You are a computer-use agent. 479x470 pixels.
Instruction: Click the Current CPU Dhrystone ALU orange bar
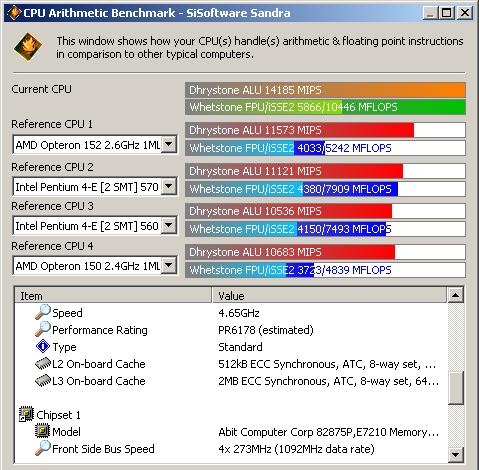[x=325, y=90]
